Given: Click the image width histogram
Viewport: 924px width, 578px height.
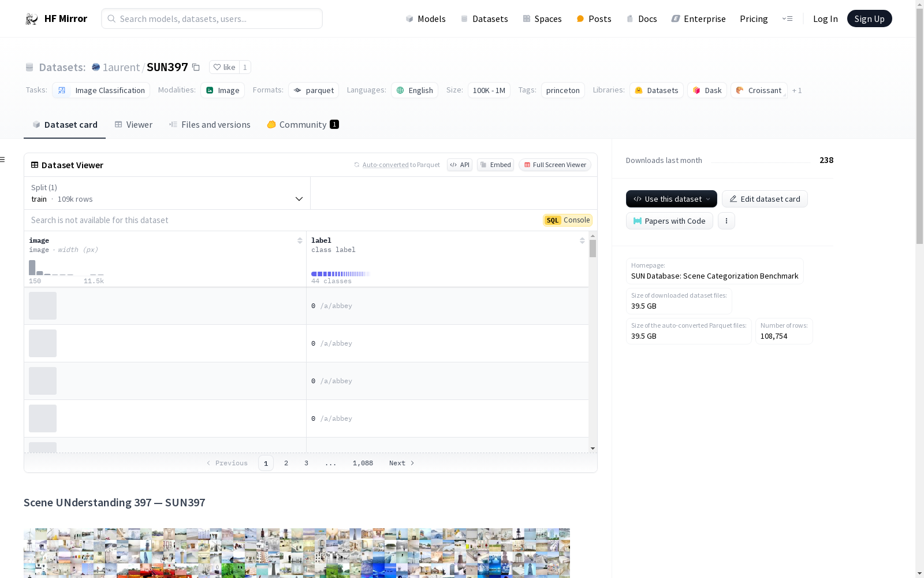Looking at the screenshot, I should click(x=66, y=268).
